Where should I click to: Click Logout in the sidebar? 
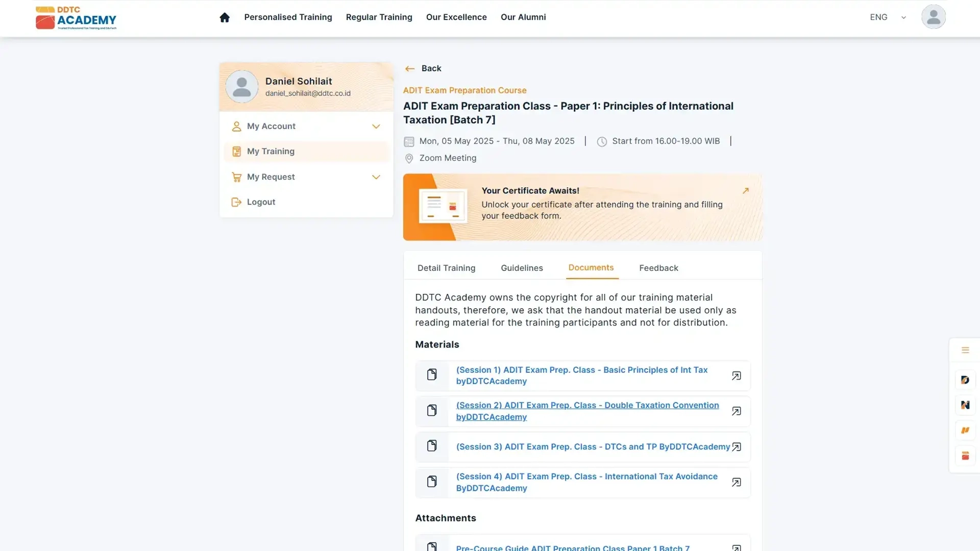coord(261,202)
